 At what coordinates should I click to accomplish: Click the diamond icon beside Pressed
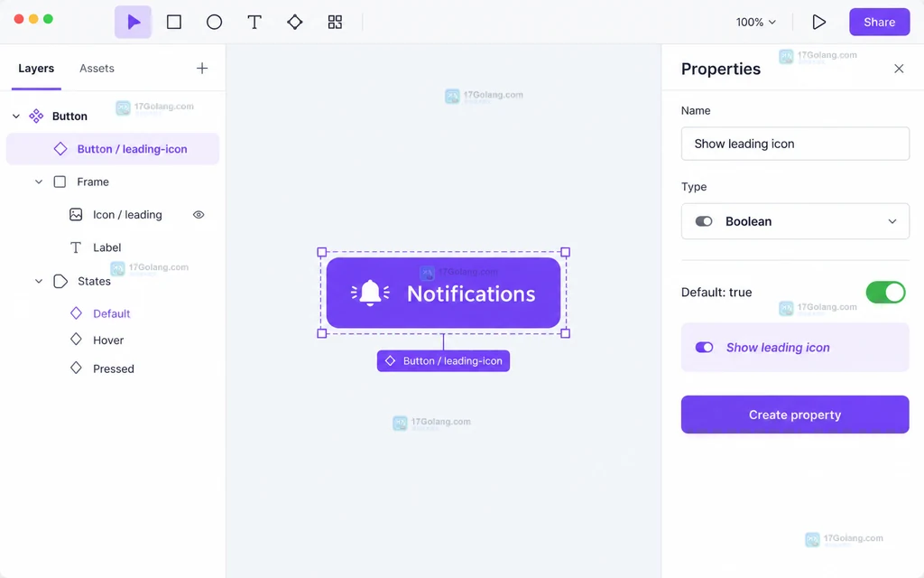pos(76,368)
